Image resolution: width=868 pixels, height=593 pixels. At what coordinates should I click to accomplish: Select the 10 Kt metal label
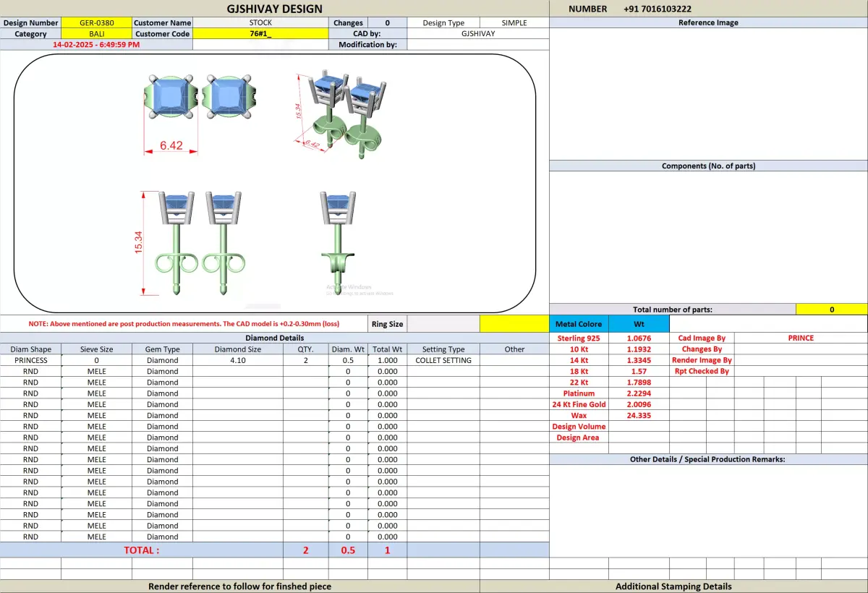[579, 349]
